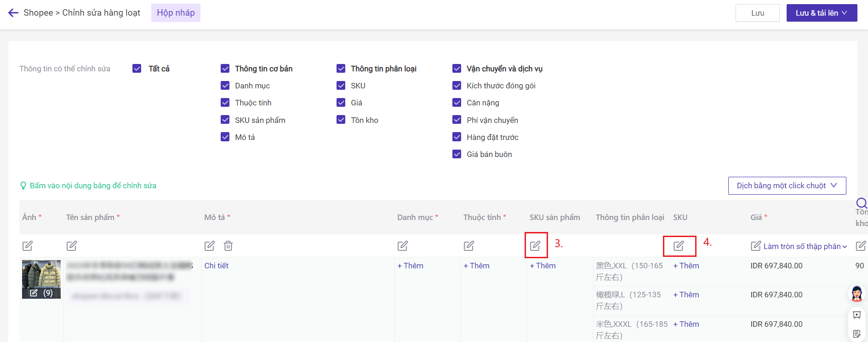Toggle the Tồn kho checkbox

(341, 120)
